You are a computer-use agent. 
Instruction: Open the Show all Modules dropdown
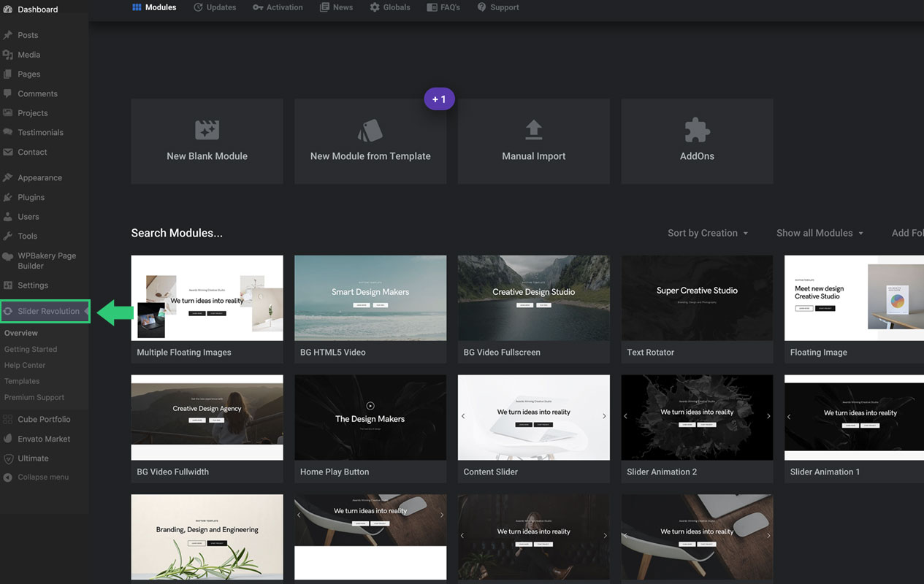point(820,233)
